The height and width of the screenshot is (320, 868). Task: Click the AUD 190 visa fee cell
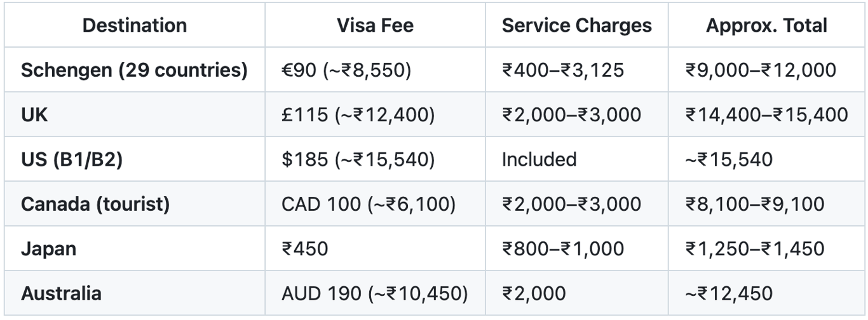375,293
